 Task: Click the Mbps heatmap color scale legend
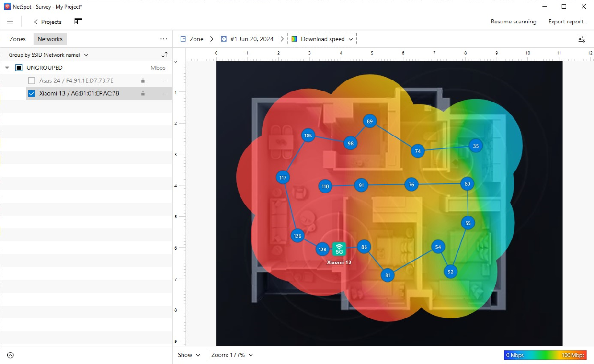pyautogui.click(x=546, y=355)
